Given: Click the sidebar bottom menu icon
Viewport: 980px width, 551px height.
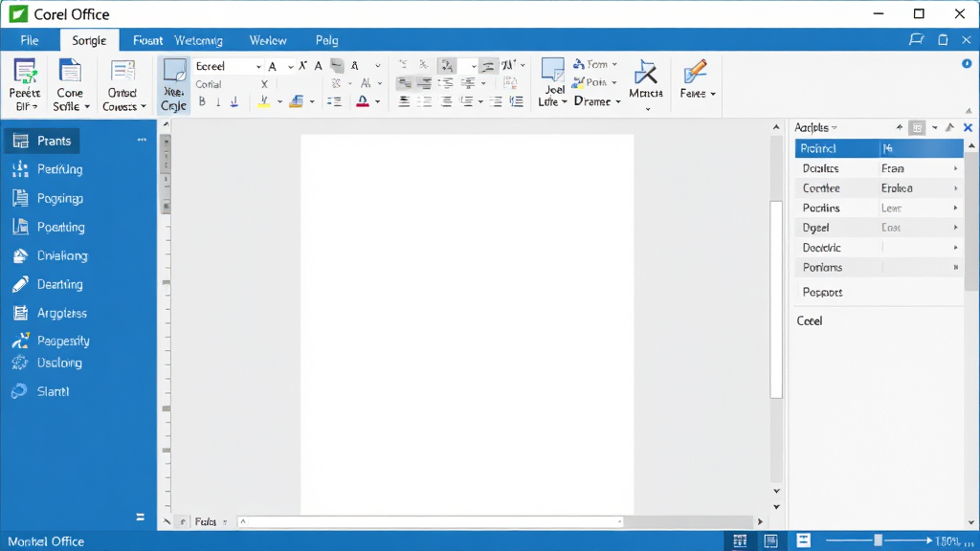Looking at the screenshot, I should click(140, 517).
